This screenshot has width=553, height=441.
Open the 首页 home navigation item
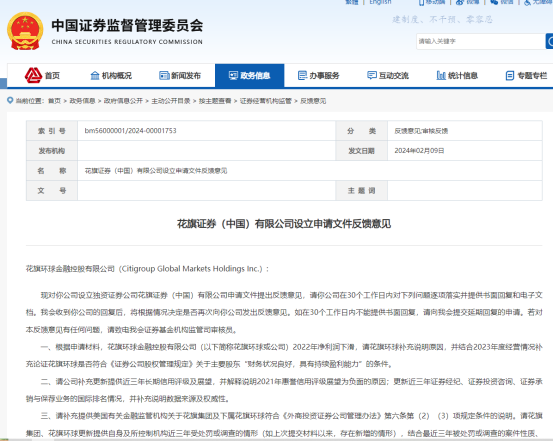coord(42,75)
